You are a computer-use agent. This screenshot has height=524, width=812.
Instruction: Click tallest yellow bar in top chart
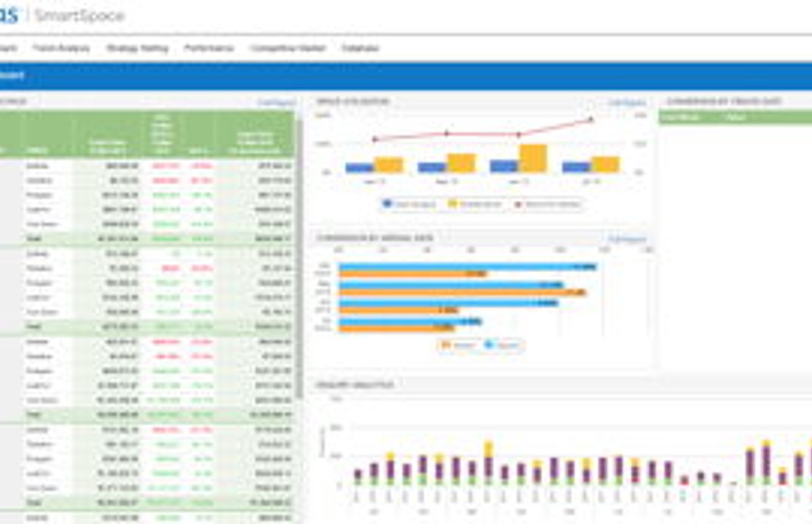tap(533, 158)
